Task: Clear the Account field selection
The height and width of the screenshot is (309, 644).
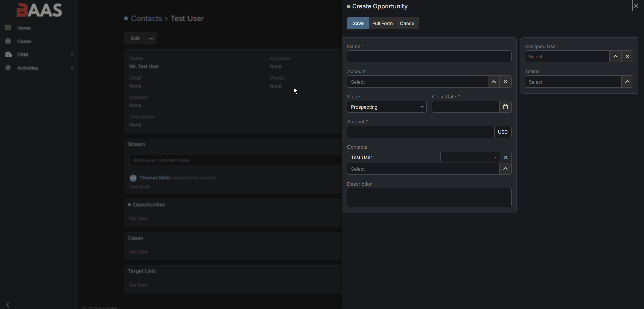Action: tap(506, 82)
